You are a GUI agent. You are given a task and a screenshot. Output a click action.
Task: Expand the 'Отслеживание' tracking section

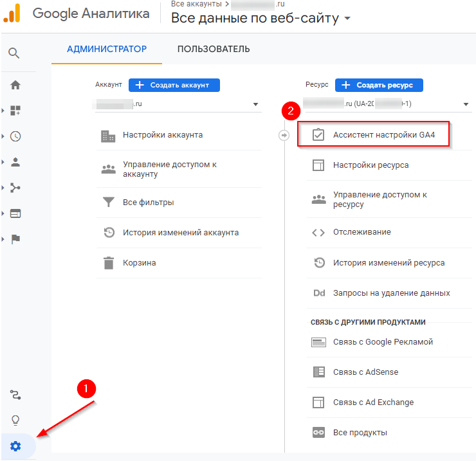coord(362,232)
